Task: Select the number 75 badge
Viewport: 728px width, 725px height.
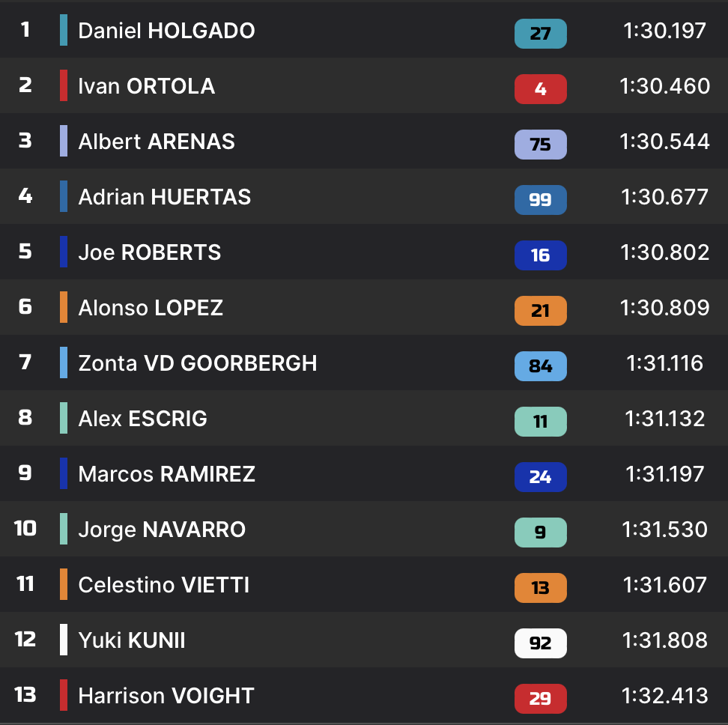Action: tap(540, 145)
